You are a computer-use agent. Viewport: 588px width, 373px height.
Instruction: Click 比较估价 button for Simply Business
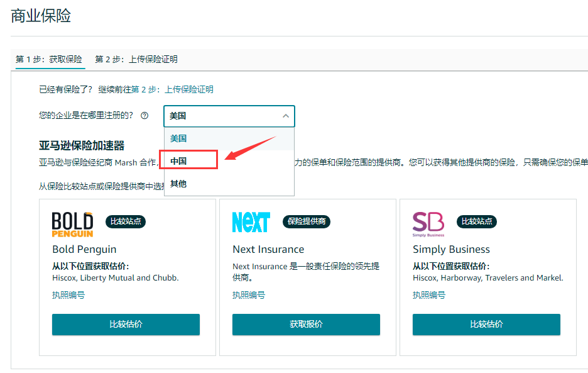point(486,325)
